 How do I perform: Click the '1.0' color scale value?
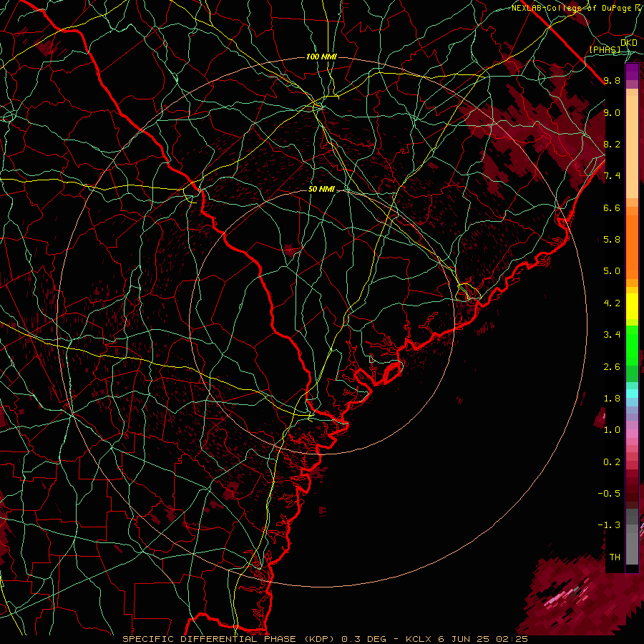[x=612, y=430]
